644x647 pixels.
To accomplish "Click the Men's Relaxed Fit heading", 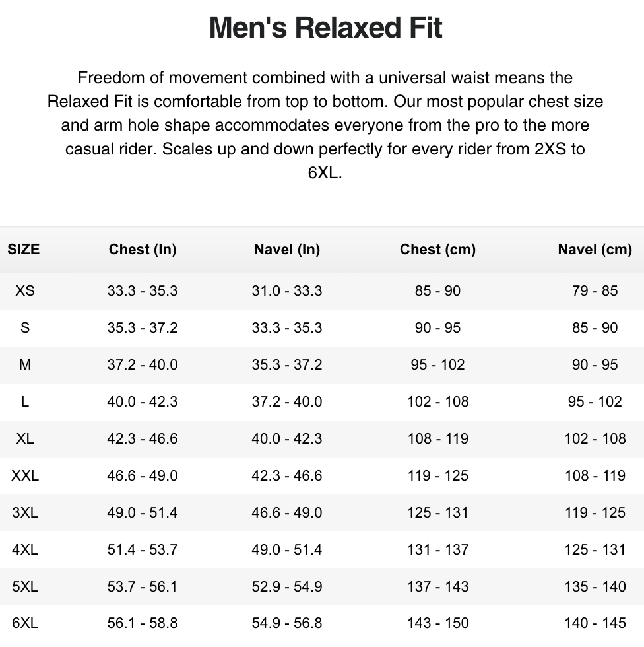I will 325,28.
